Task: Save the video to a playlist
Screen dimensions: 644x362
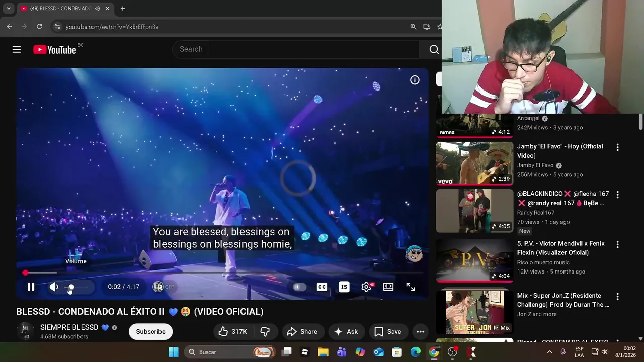Action: (x=388, y=331)
